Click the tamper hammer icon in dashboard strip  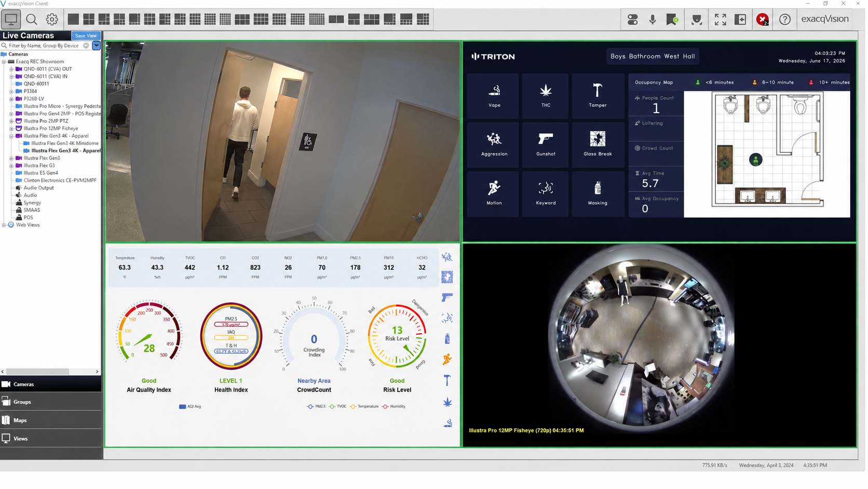tap(447, 380)
